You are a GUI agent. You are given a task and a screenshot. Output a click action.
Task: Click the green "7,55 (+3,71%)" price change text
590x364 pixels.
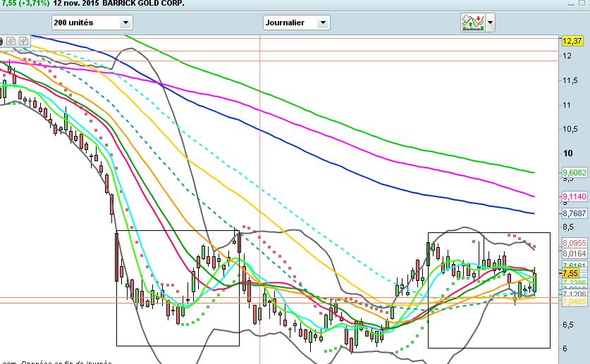coord(25,4)
